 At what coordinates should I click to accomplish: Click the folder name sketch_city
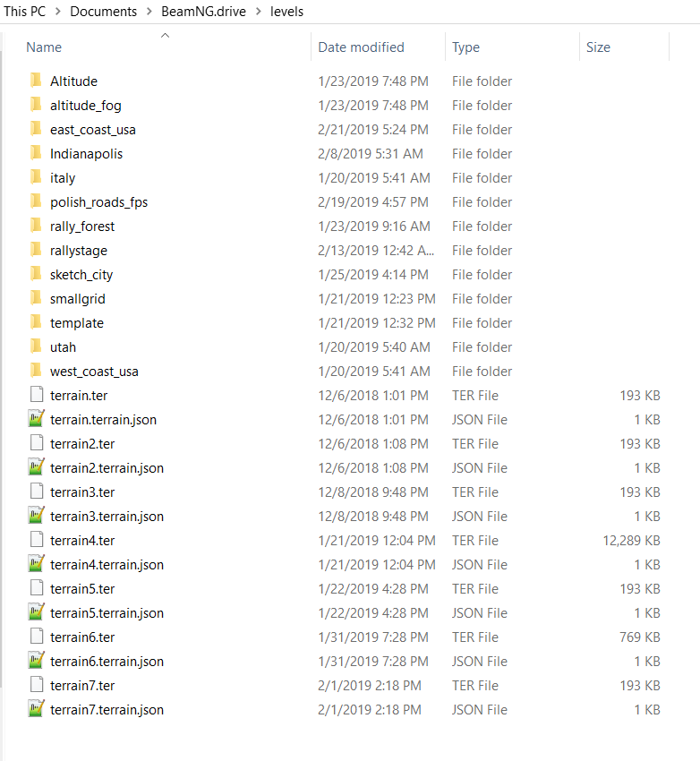(x=81, y=275)
